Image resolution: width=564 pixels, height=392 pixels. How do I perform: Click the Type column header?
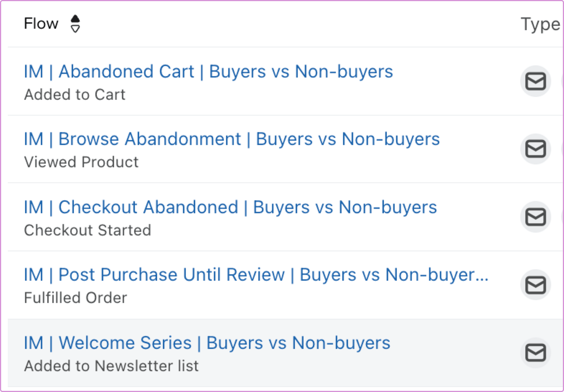[x=540, y=24]
